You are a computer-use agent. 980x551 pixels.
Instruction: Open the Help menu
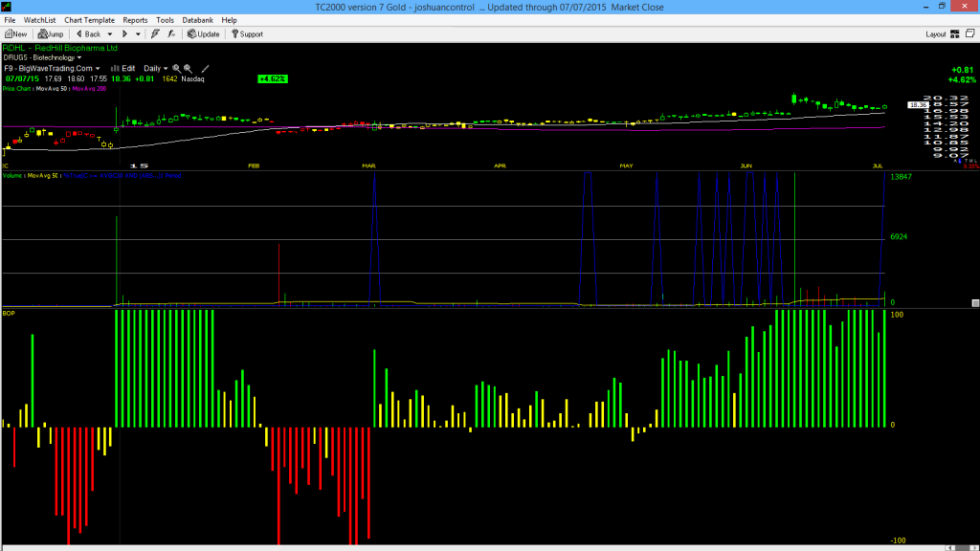tap(230, 20)
